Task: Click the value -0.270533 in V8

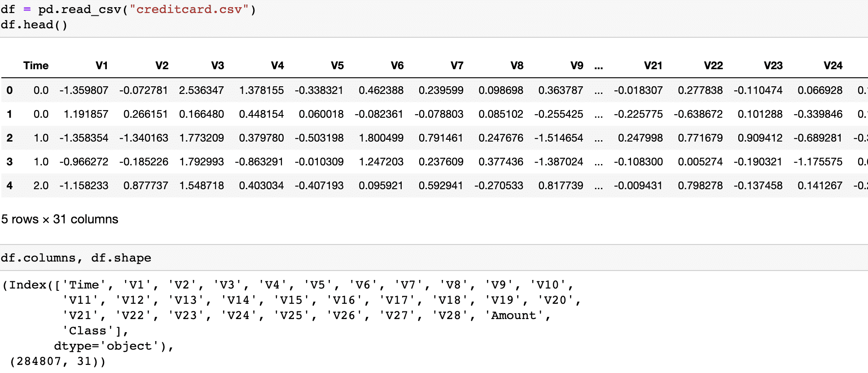Action: [x=499, y=186]
